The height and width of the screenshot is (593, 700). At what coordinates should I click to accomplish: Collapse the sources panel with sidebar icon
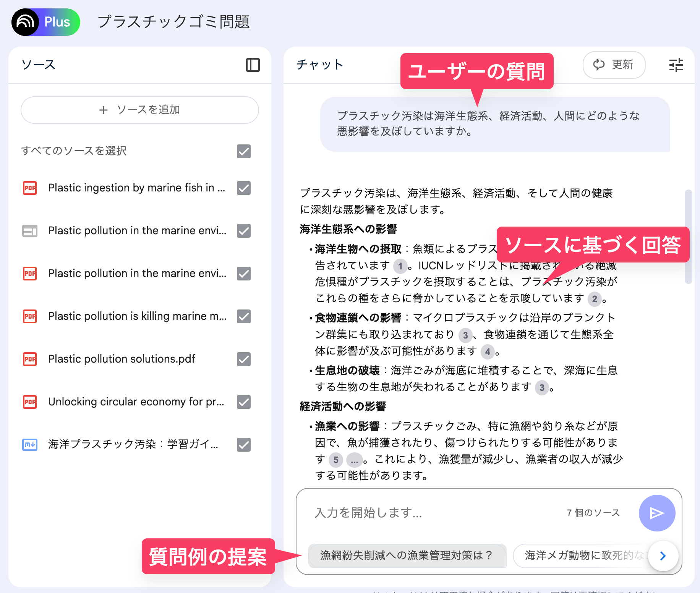click(253, 65)
